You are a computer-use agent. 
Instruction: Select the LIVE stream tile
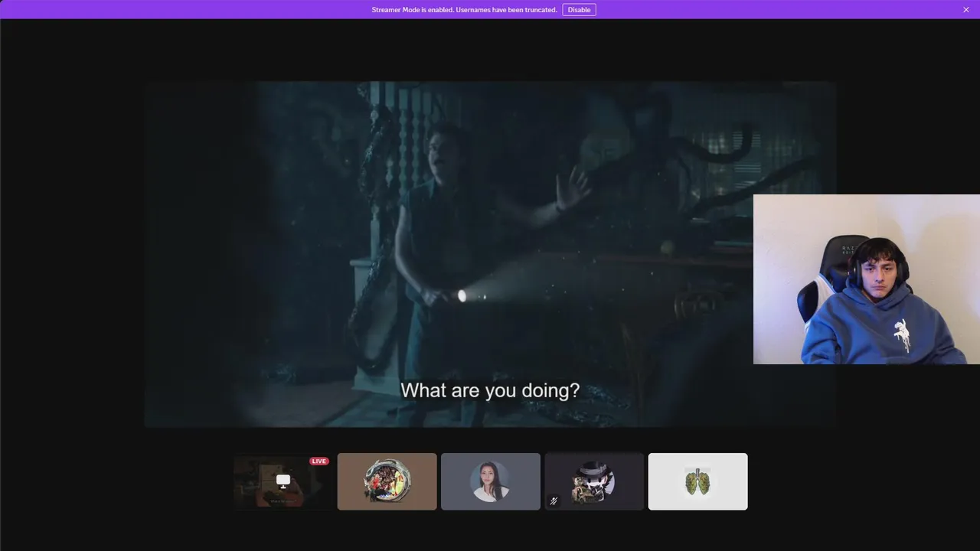click(x=283, y=481)
